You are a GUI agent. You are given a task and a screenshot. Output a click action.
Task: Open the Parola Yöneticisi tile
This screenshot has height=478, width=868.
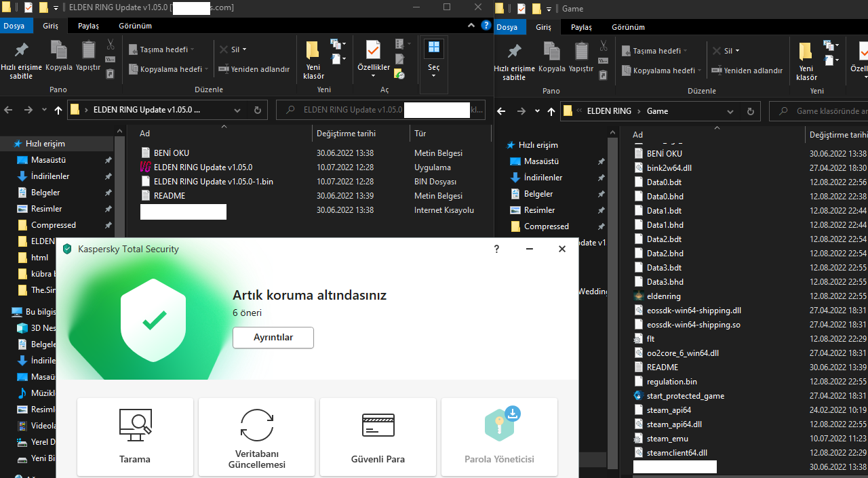click(x=499, y=436)
